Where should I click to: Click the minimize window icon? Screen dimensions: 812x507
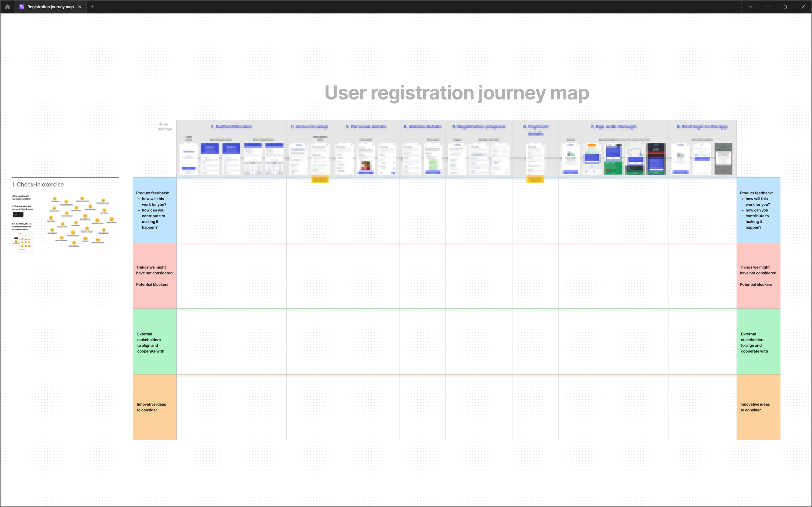click(768, 7)
